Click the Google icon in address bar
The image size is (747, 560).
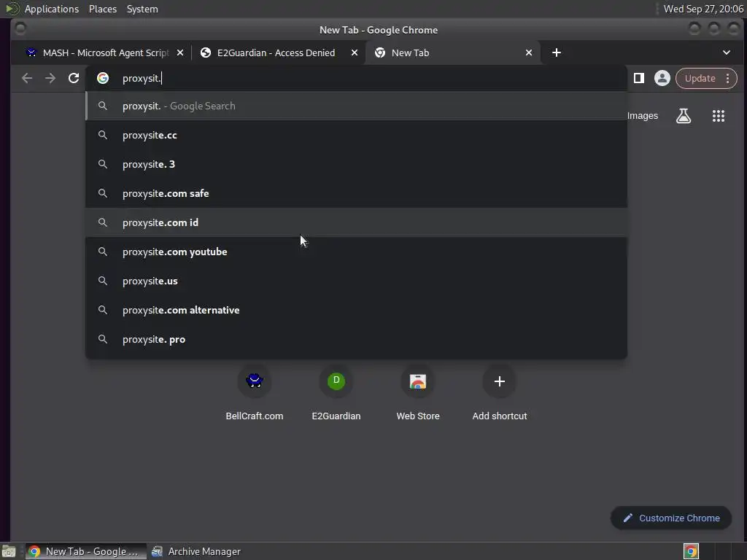click(103, 78)
